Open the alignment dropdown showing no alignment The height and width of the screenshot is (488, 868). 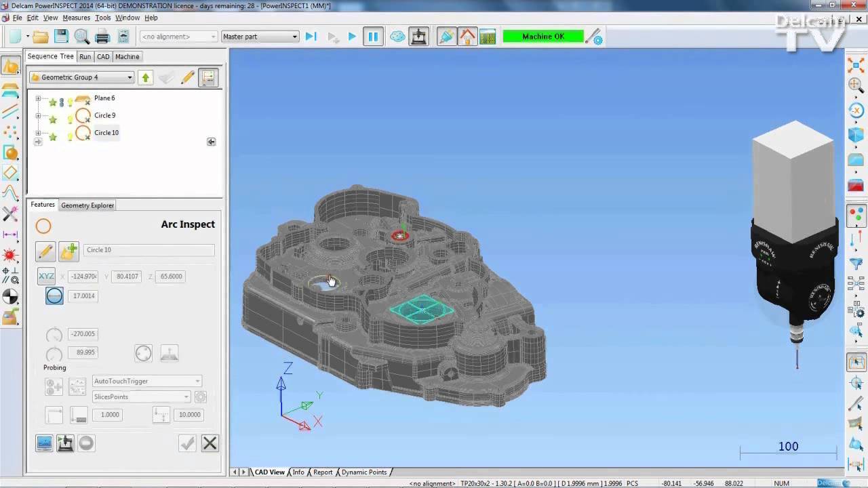tap(178, 37)
